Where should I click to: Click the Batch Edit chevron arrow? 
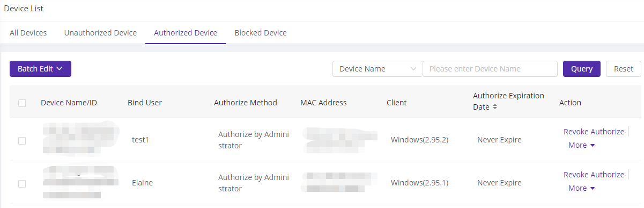60,69
